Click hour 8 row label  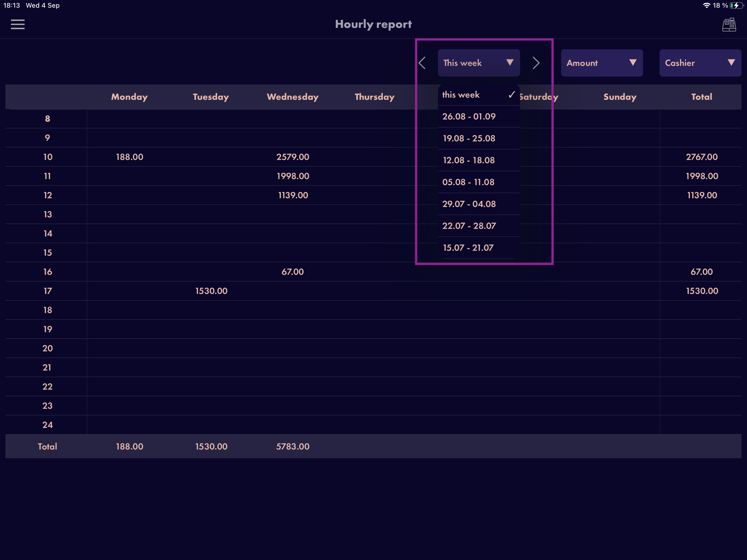[x=48, y=119]
